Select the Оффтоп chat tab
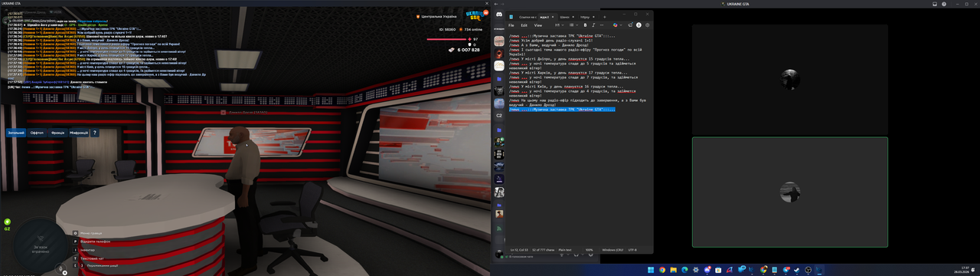Viewport: 980px width, 276px height. point(37,133)
